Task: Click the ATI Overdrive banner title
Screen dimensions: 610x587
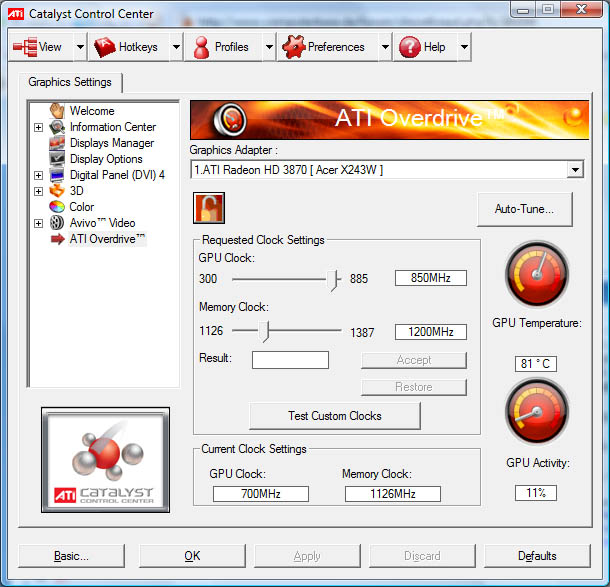Action: pyautogui.click(x=420, y=118)
